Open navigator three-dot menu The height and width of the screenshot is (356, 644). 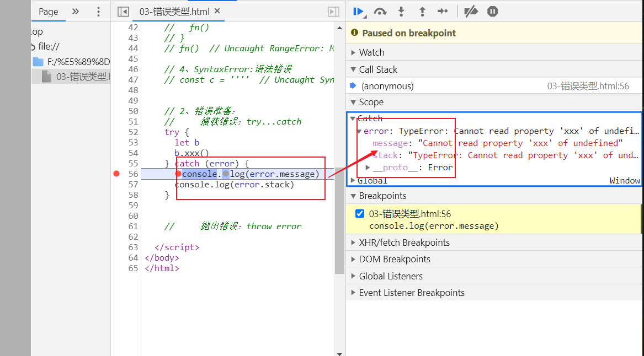click(98, 12)
